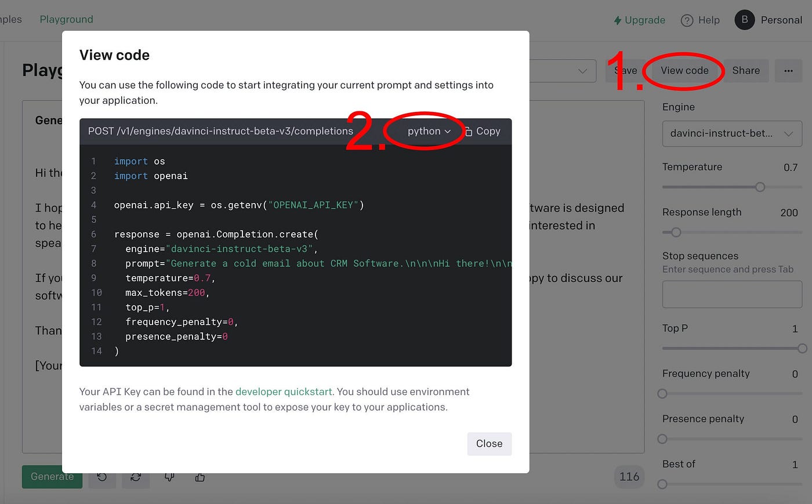Open the python language dropdown
The height and width of the screenshot is (504, 812).
[x=429, y=131]
